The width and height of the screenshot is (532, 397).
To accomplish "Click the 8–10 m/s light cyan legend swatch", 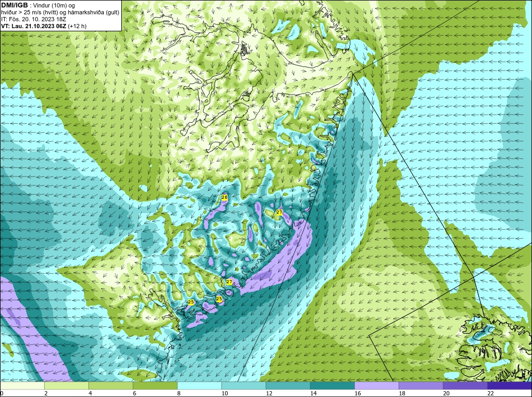I will (199, 386).
